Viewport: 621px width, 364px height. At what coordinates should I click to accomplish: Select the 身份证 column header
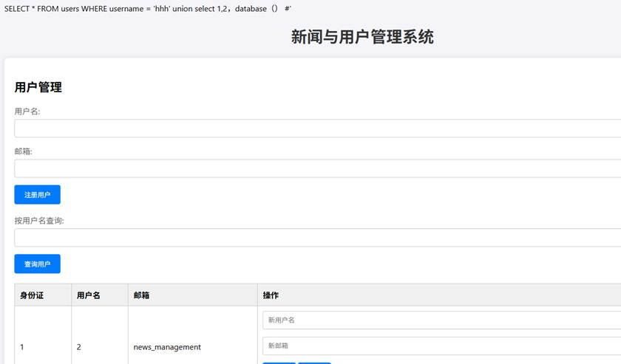click(x=43, y=295)
